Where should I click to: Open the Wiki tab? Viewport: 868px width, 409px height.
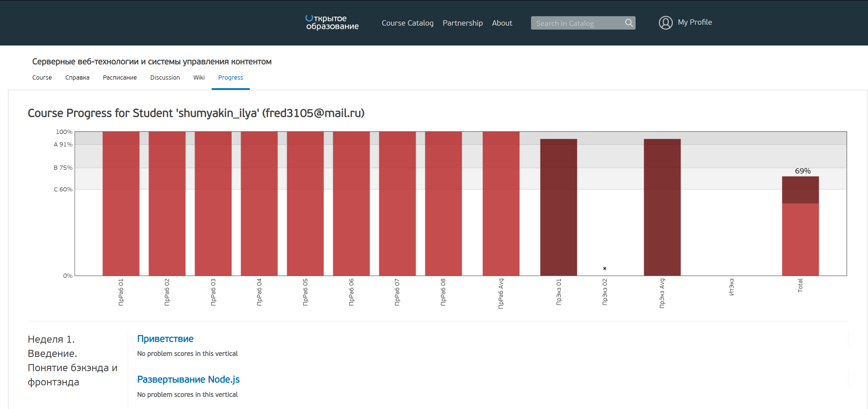[199, 78]
